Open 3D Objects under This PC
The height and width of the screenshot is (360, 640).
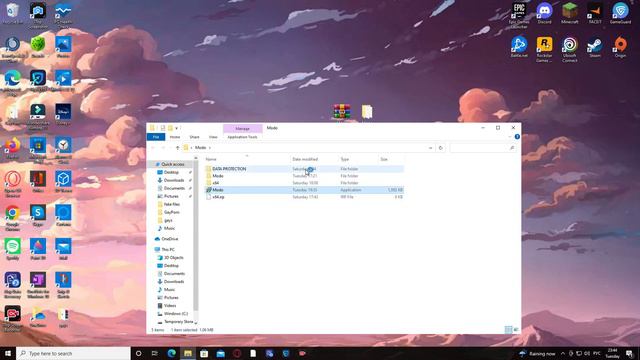pos(173,258)
